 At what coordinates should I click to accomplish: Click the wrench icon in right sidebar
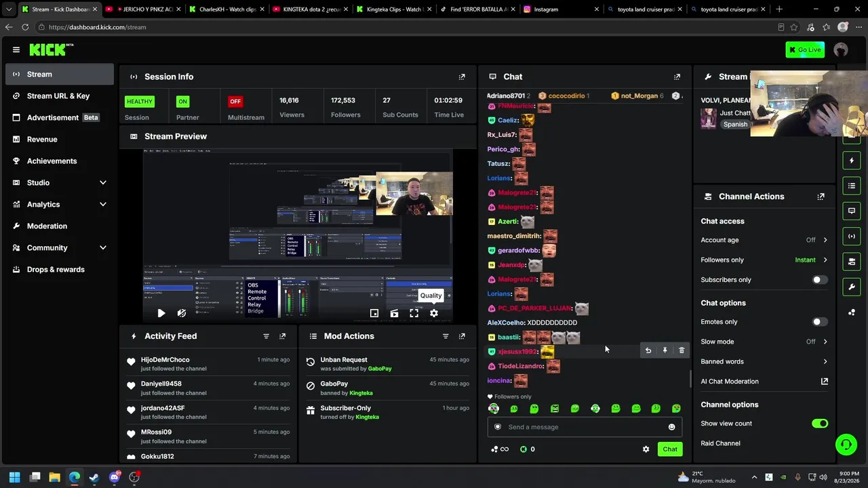point(852,287)
